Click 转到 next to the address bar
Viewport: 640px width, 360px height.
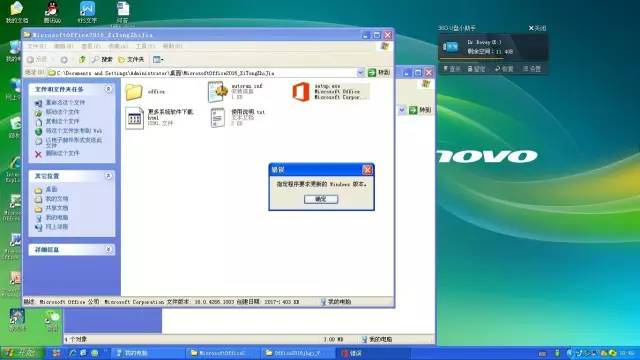[x=379, y=73]
